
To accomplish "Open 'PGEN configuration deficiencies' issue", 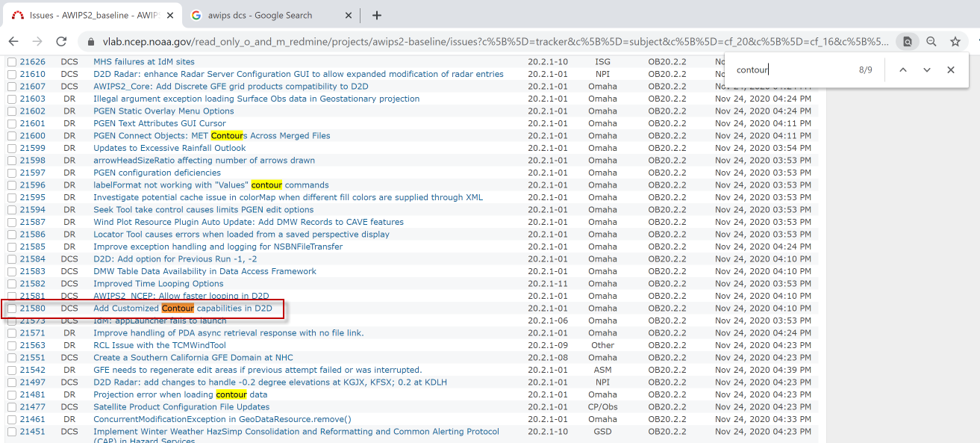I will [157, 173].
